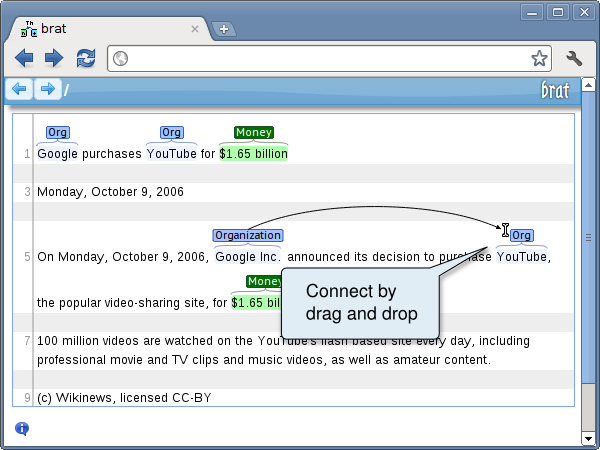Click the browser forward arrow button
This screenshot has width=600, height=450.
(x=54, y=59)
